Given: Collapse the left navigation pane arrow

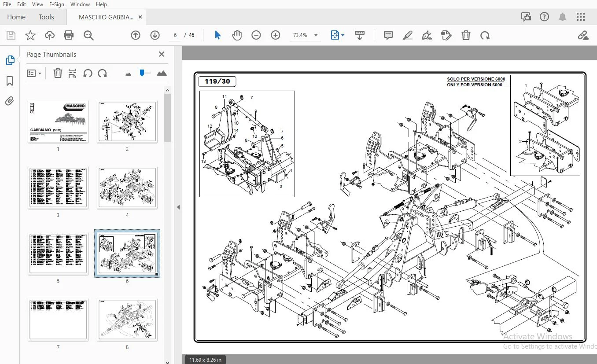Looking at the screenshot, I should pyautogui.click(x=178, y=207).
